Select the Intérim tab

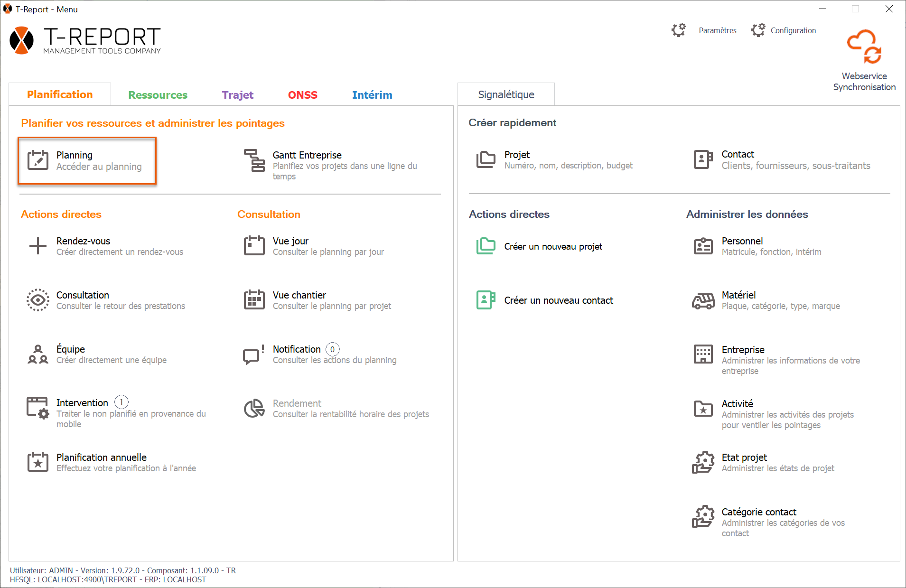point(372,95)
